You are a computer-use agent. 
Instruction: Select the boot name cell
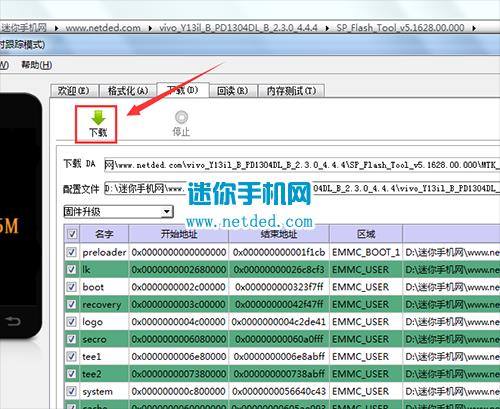[104, 287]
